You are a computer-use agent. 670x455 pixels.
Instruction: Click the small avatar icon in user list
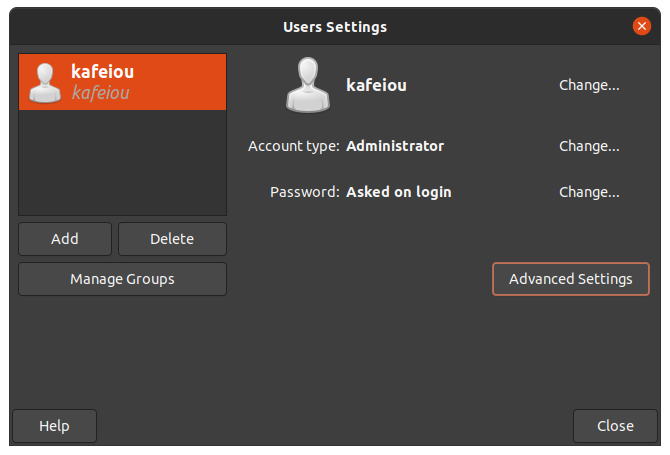[44, 83]
